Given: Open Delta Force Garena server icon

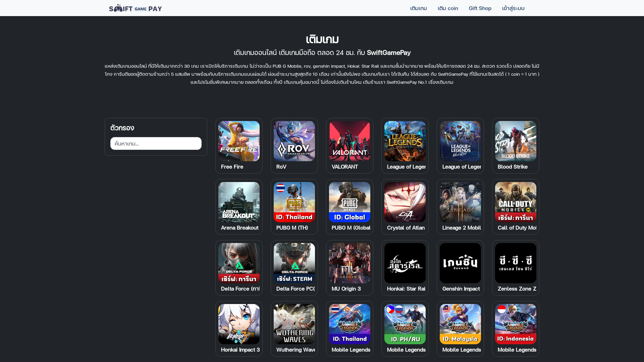Looking at the screenshot, I should [239, 263].
